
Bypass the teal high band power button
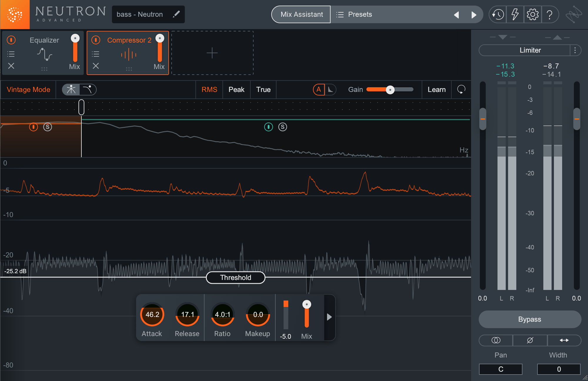(x=269, y=127)
